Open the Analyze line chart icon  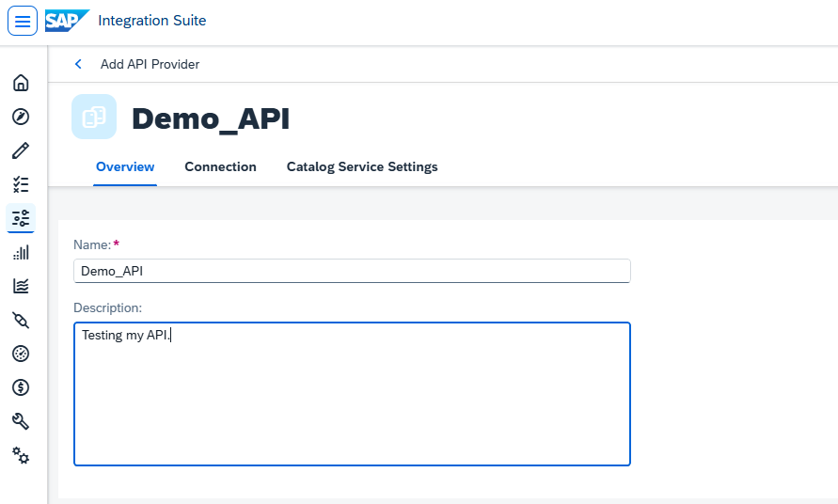21,286
